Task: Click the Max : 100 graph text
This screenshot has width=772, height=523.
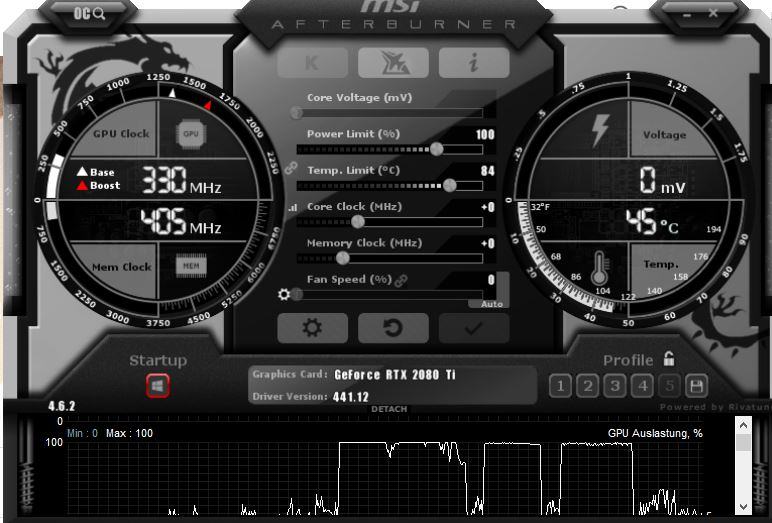Action: click(129, 433)
